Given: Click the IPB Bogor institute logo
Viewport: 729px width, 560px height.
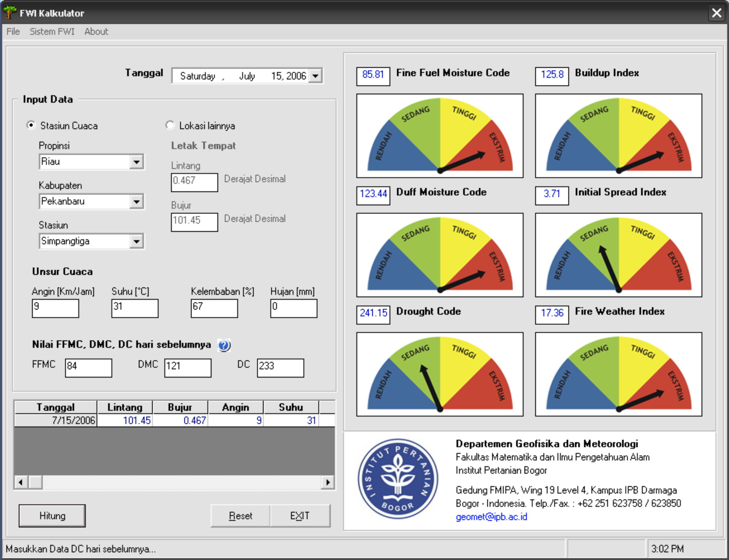Looking at the screenshot, I should [398, 479].
